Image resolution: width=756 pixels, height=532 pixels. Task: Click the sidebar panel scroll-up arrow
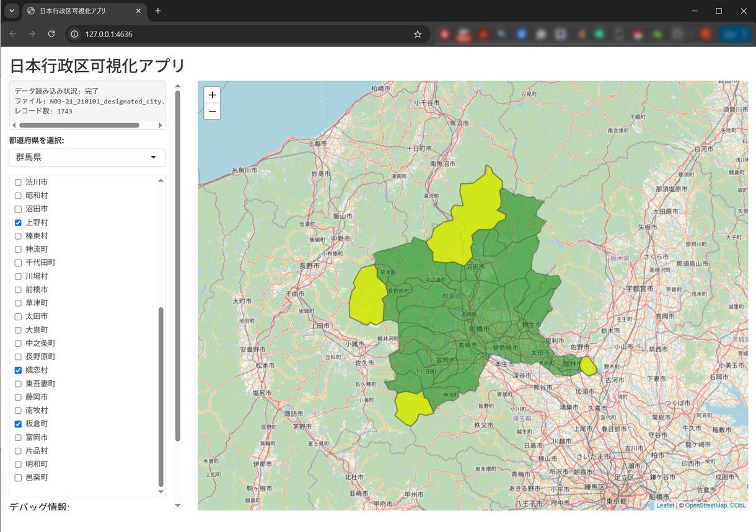[178, 86]
